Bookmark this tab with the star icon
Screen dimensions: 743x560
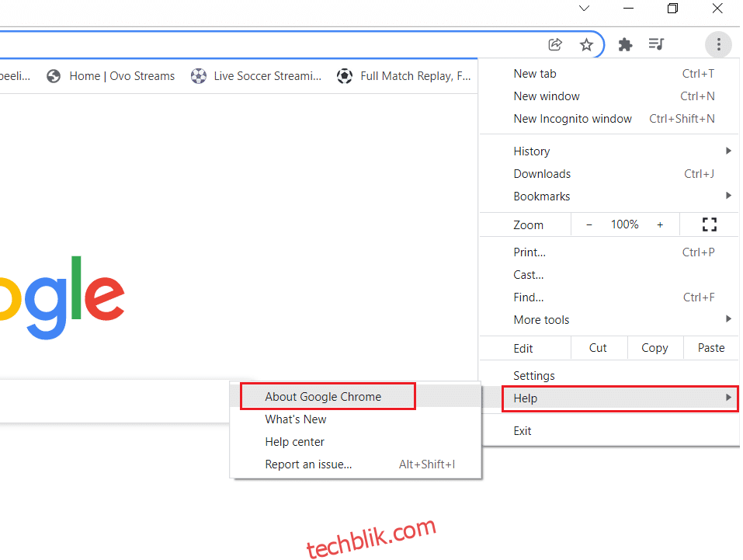click(586, 44)
